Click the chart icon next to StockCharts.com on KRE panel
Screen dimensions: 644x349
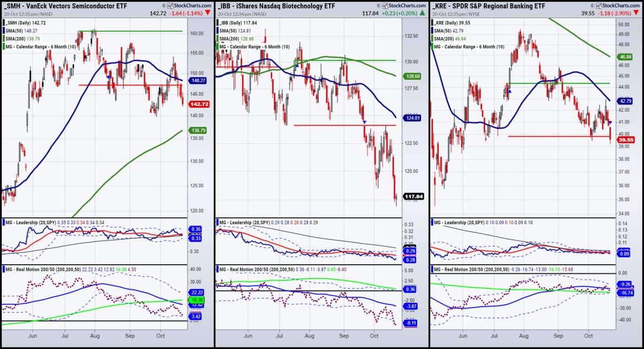pos(599,6)
